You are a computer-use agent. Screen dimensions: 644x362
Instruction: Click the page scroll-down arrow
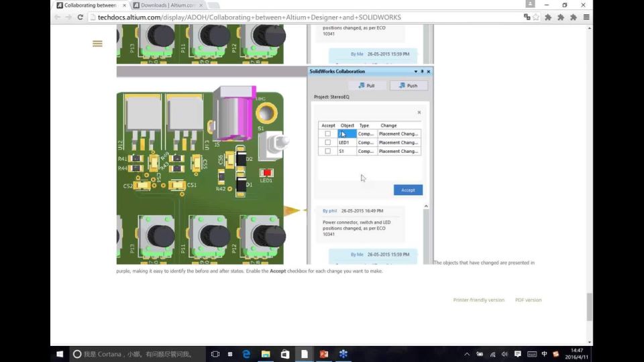point(590,342)
